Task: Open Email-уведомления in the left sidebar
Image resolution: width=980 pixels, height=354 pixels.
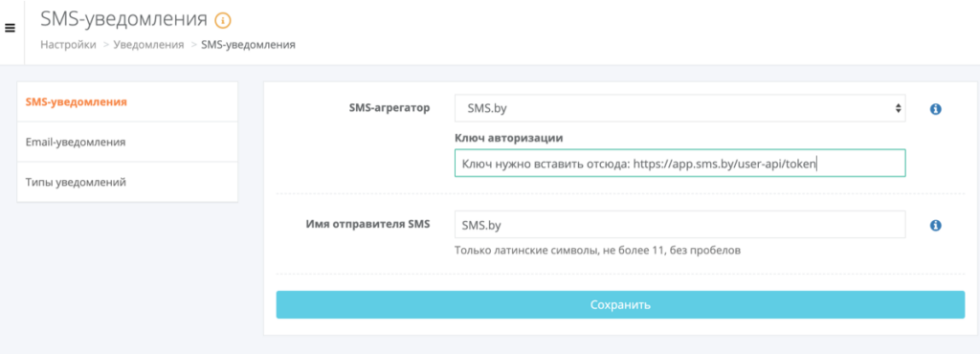Action: [x=127, y=142]
